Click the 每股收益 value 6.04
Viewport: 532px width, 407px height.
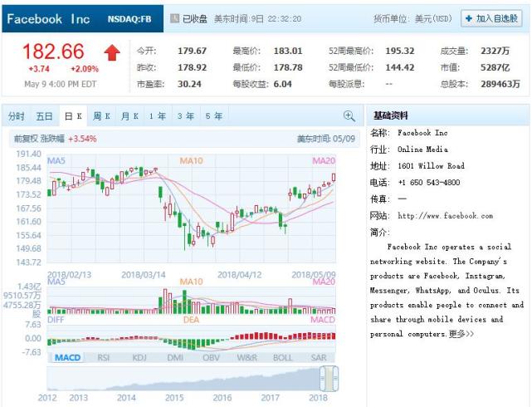(x=283, y=84)
